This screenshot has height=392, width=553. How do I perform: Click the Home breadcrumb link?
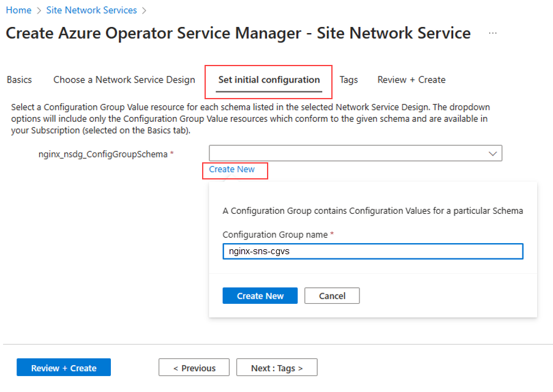coord(18,10)
